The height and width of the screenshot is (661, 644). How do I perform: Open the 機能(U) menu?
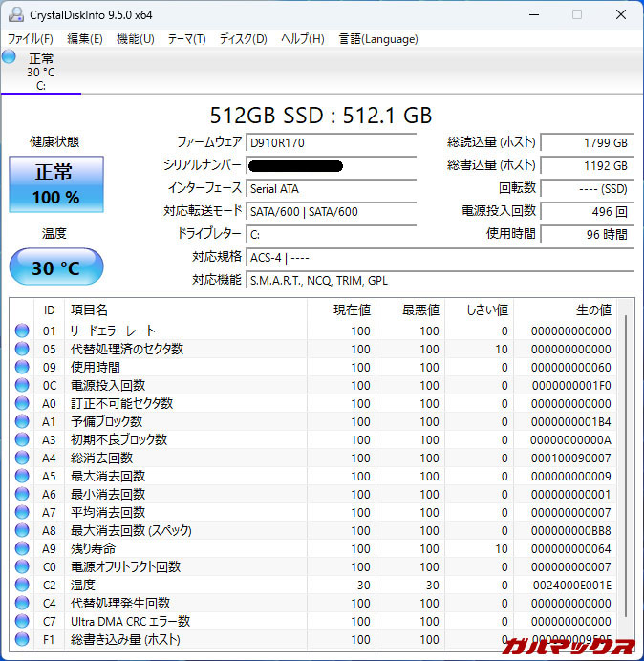click(x=135, y=39)
